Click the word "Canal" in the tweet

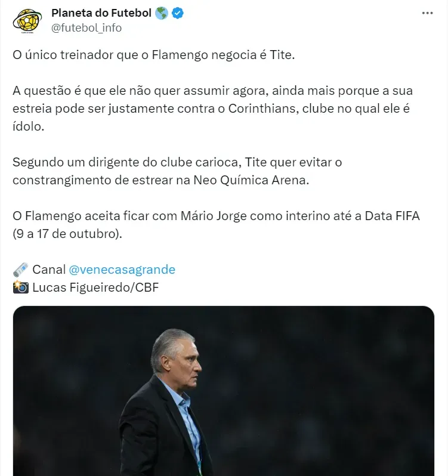point(49,270)
